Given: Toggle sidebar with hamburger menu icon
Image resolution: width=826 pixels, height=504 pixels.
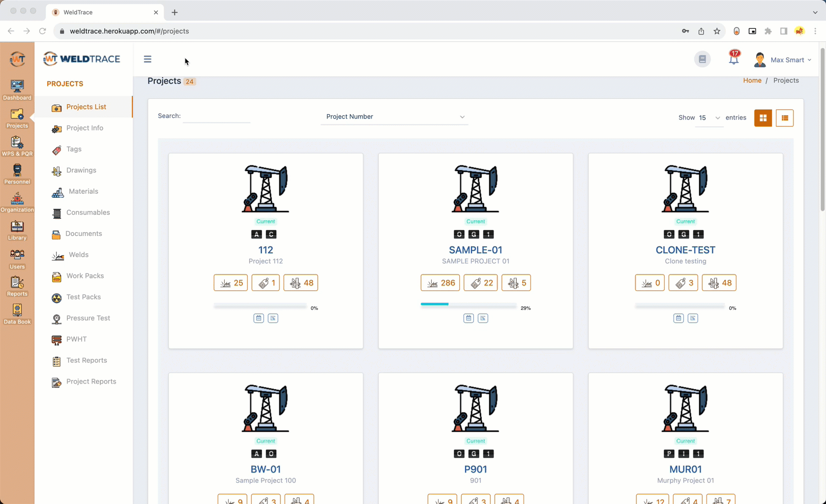Looking at the screenshot, I should point(147,59).
